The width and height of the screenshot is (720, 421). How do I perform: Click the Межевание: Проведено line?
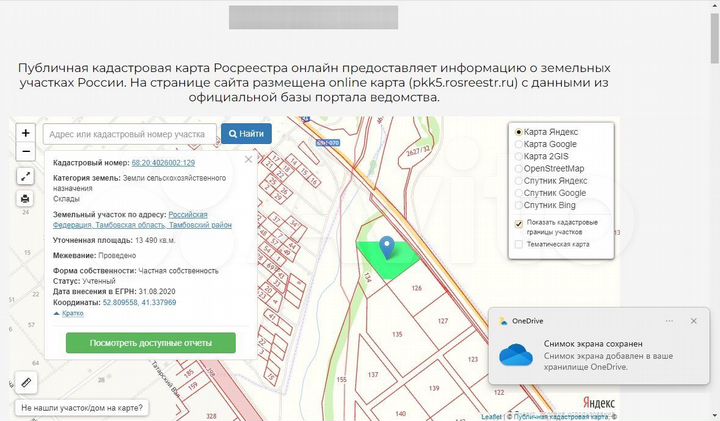(94, 255)
